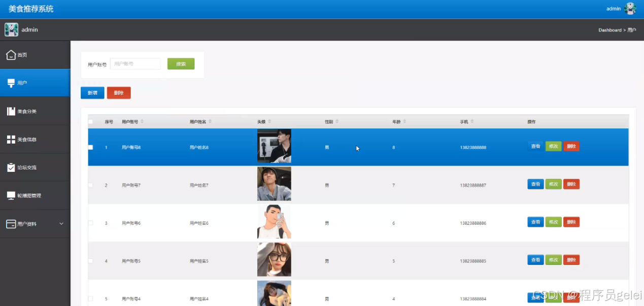644x306 pixels.
Task: Select the 用户 menu item
Action: point(35,83)
